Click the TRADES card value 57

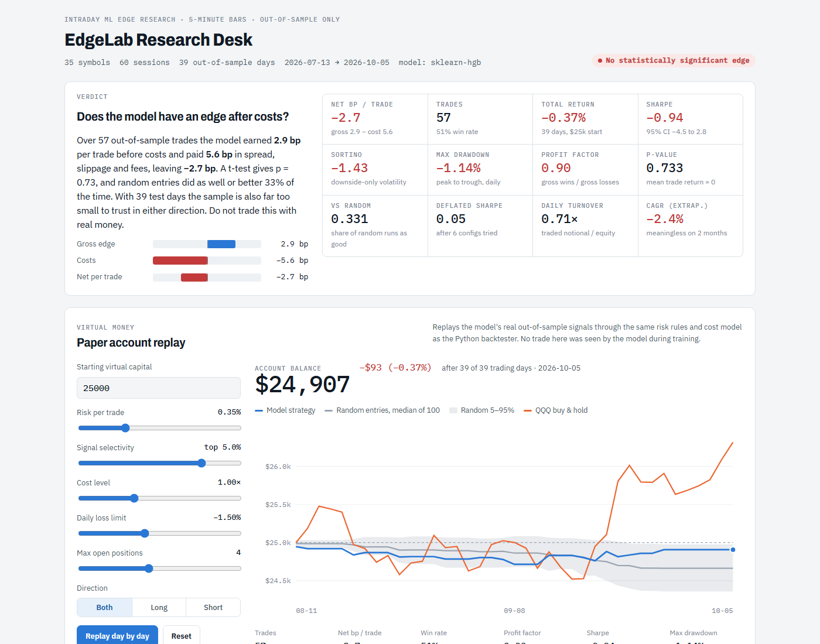click(443, 118)
